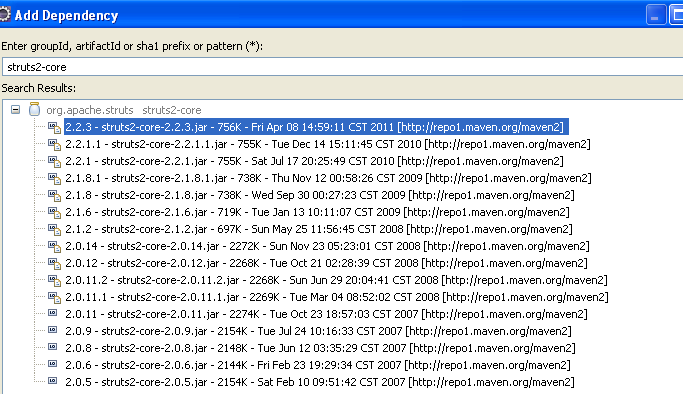Select the org.apache.struts struts2-core group row
Screen dimensions: 683x394
(x=124, y=110)
